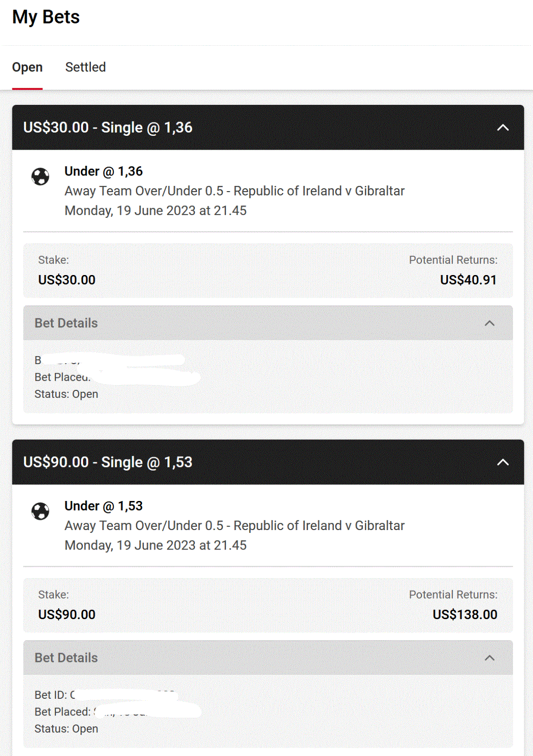Viewport: 533px width, 756px height.
Task: Collapse Bet Details of the 1,36 bet
Action: pyautogui.click(x=489, y=323)
